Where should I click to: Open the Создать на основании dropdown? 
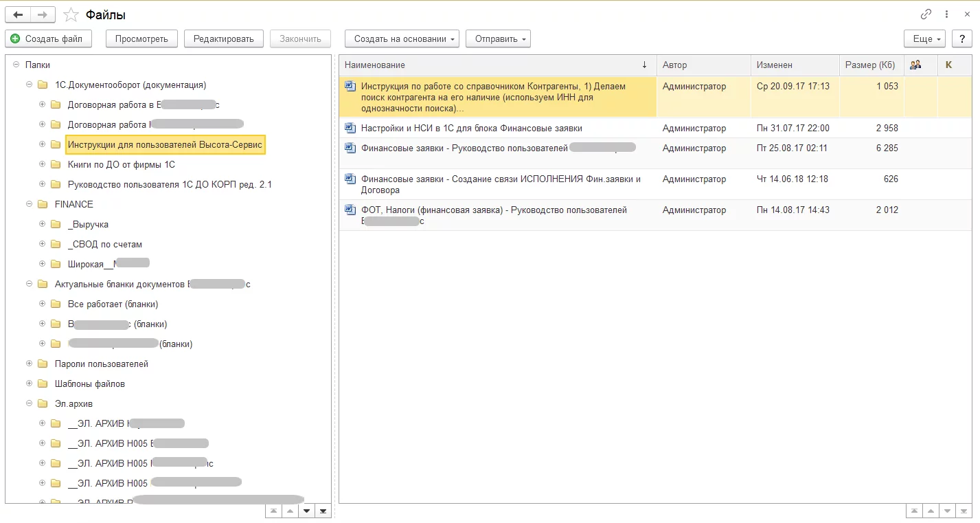[402, 38]
